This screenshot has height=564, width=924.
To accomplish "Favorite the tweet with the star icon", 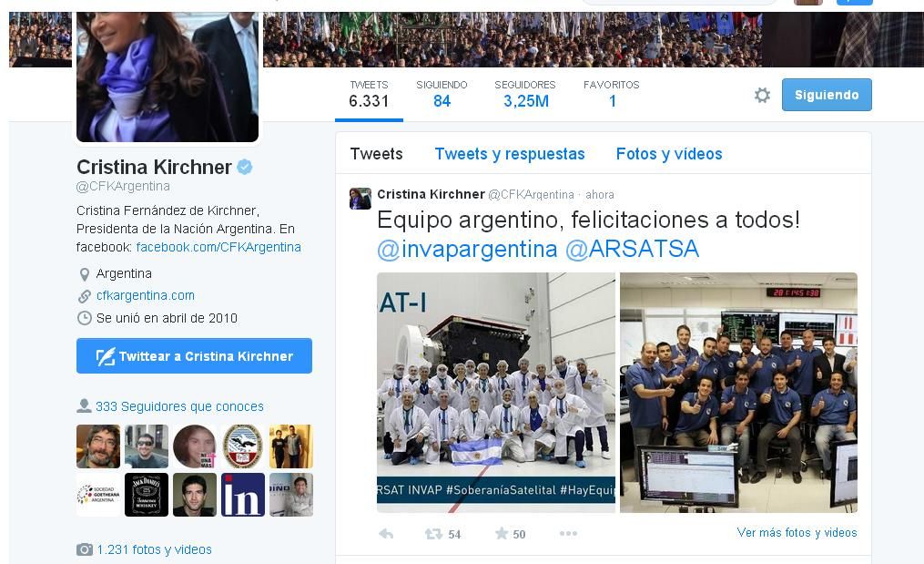I will tap(502, 534).
